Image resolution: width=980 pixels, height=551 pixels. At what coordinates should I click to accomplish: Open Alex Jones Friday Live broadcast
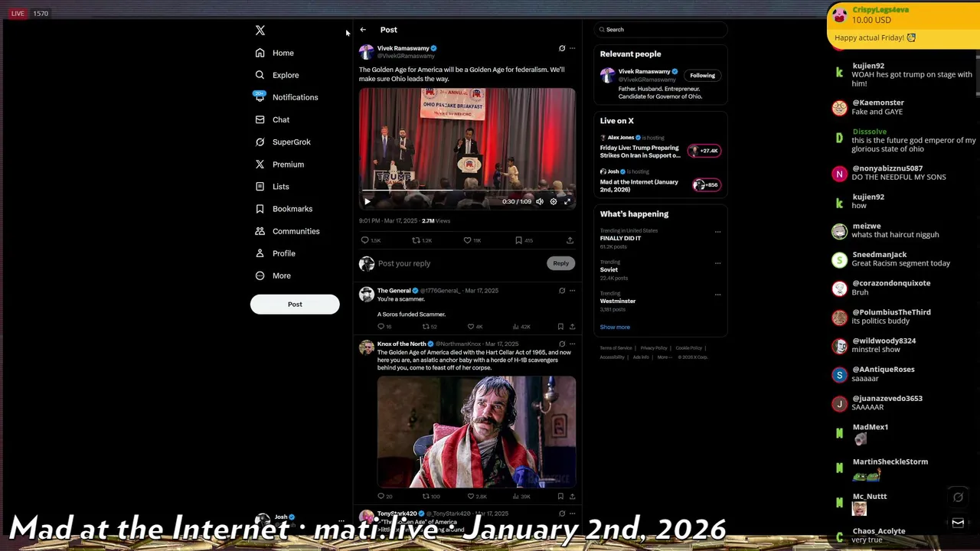(640, 152)
